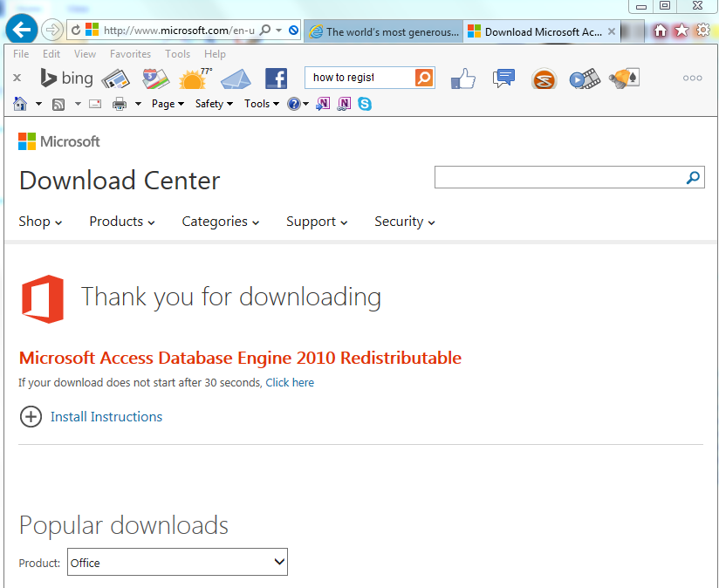
Task: Expand the feeds dropdown arrow
Action: (x=78, y=104)
